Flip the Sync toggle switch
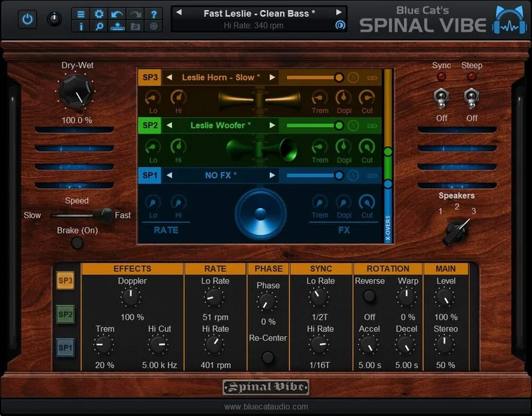 click(x=441, y=98)
